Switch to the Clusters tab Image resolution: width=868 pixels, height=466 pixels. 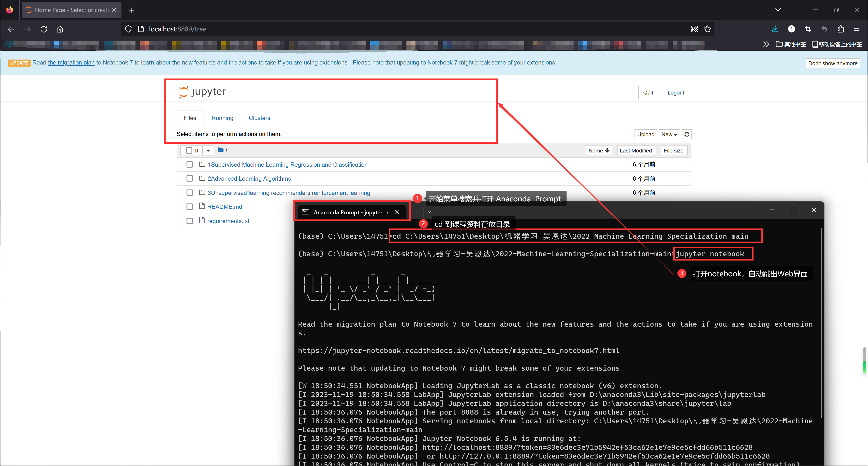(259, 118)
